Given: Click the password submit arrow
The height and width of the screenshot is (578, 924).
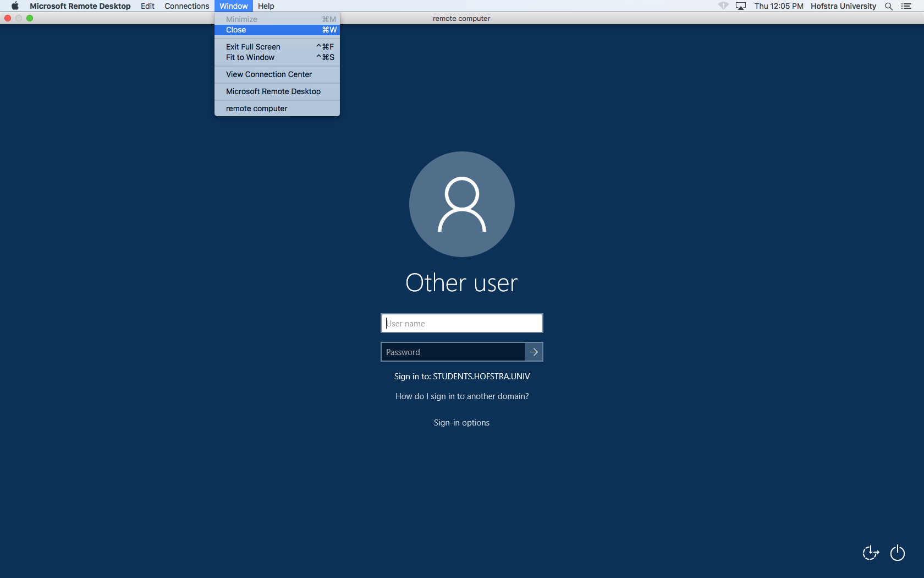Looking at the screenshot, I should (x=533, y=352).
